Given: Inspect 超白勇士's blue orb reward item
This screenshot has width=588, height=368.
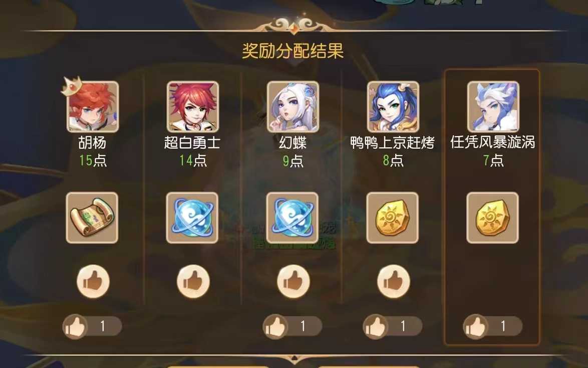Looking at the screenshot, I should coord(192,218).
